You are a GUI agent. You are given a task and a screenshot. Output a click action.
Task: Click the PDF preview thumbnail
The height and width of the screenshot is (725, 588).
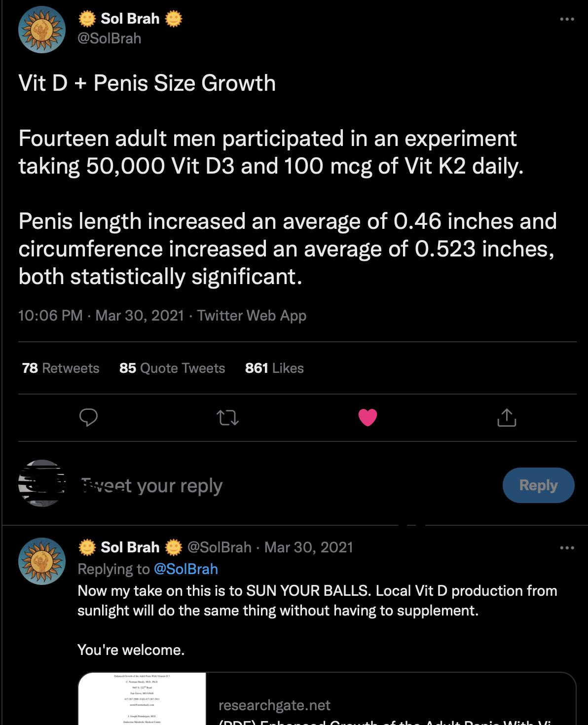pos(142,699)
